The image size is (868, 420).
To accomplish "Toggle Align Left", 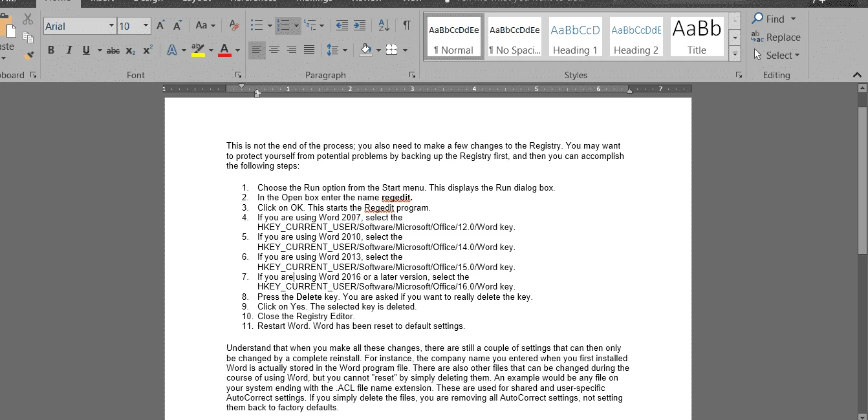I will pos(257,50).
